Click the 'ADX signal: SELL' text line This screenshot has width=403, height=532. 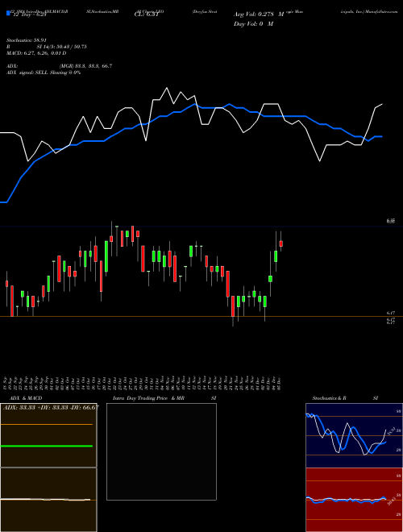click(44, 73)
